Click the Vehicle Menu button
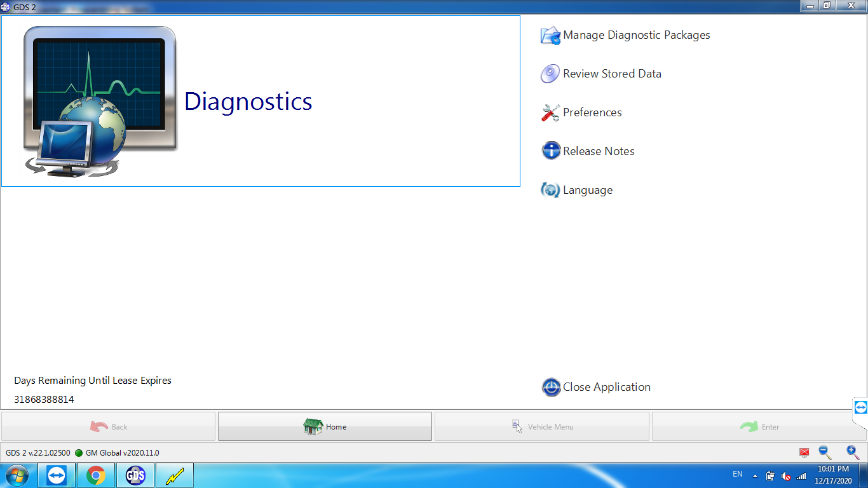 coord(542,426)
